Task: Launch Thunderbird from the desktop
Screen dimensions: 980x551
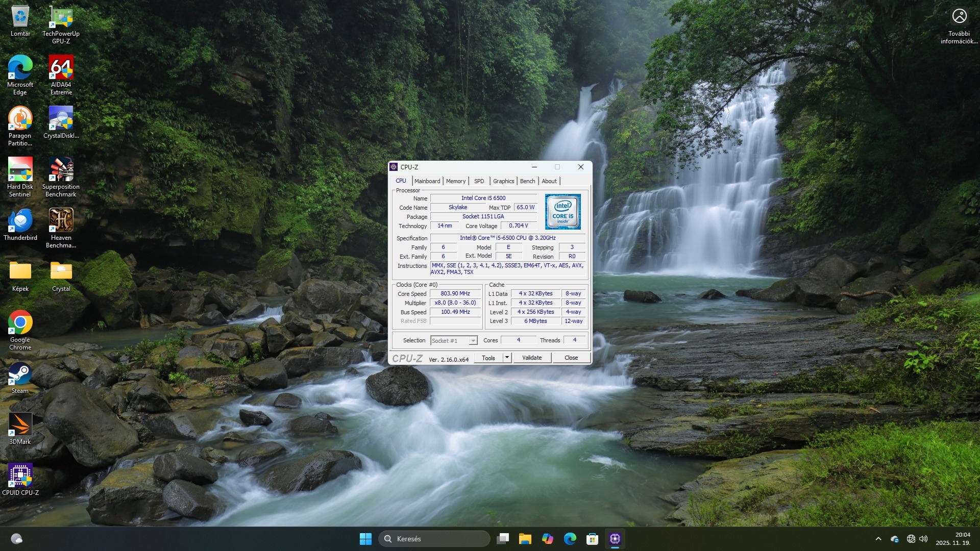Action: tap(20, 221)
